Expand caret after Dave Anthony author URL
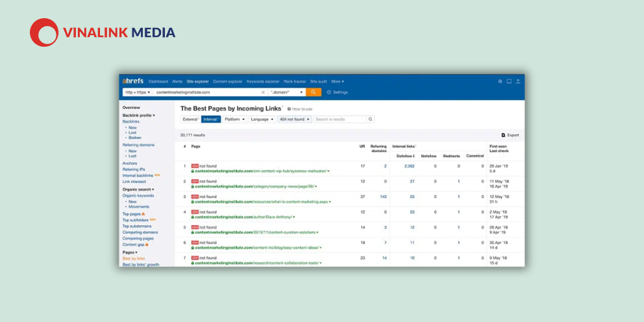The image size is (644, 322). pyautogui.click(x=294, y=217)
